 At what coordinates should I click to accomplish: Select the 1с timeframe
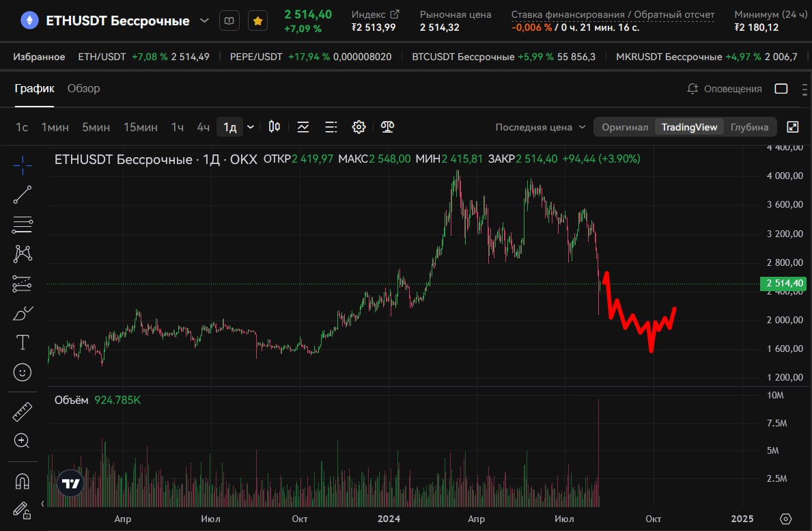22,127
